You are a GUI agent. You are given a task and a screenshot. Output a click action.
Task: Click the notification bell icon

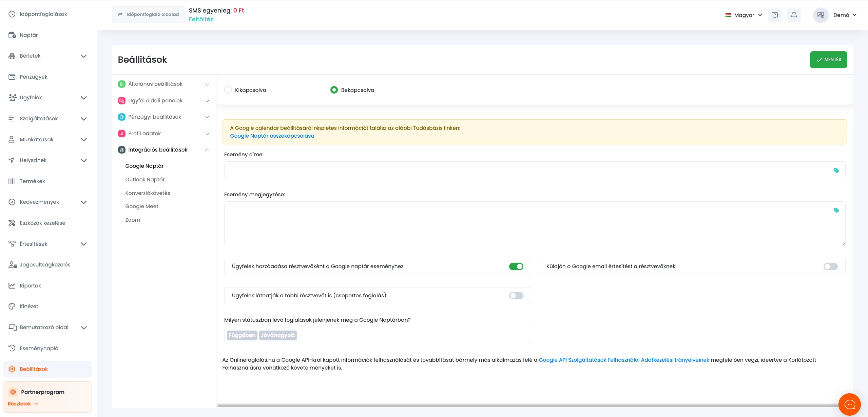pos(794,15)
